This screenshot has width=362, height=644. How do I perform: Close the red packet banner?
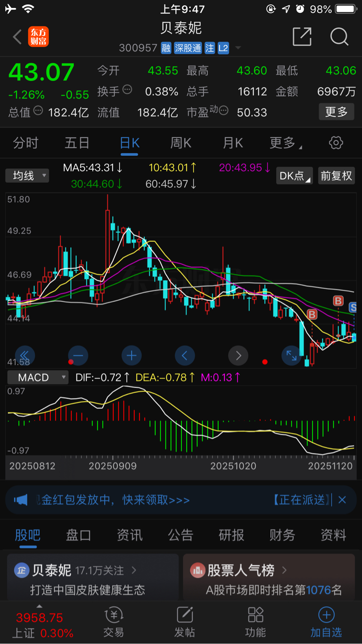tap(342, 500)
